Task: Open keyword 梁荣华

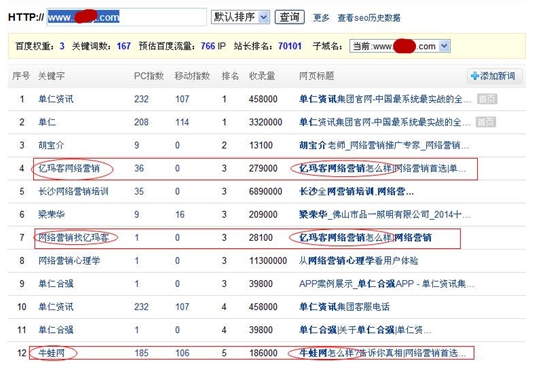Action: tap(51, 214)
